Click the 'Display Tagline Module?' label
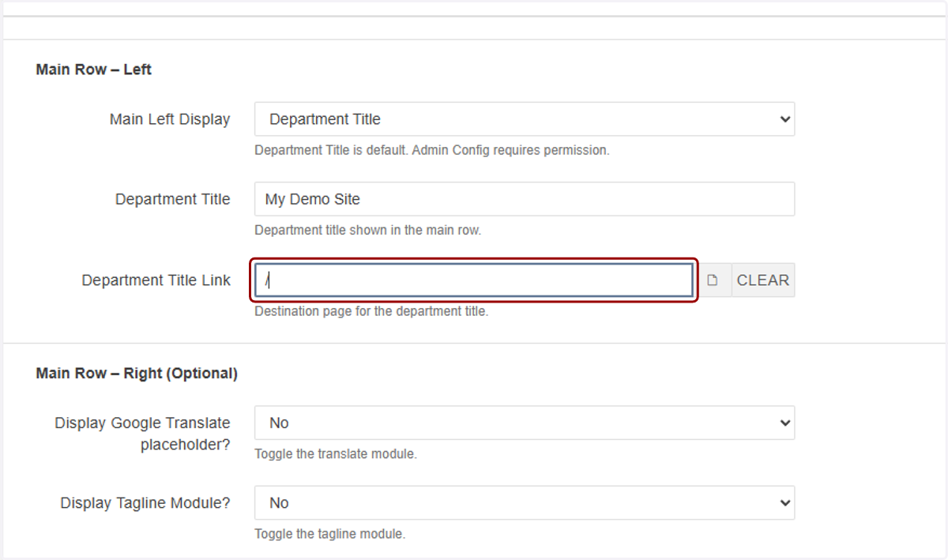The width and height of the screenshot is (948, 560). [x=145, y=503]
